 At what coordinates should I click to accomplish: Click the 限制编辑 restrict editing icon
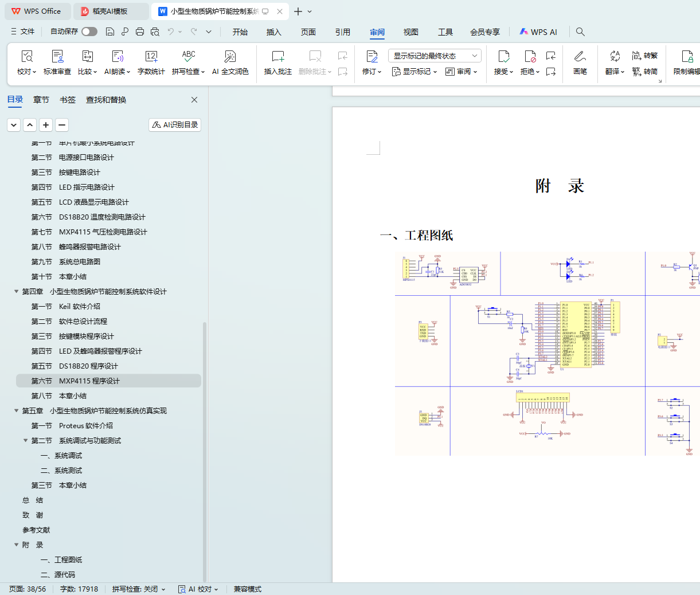coord(687,57)
